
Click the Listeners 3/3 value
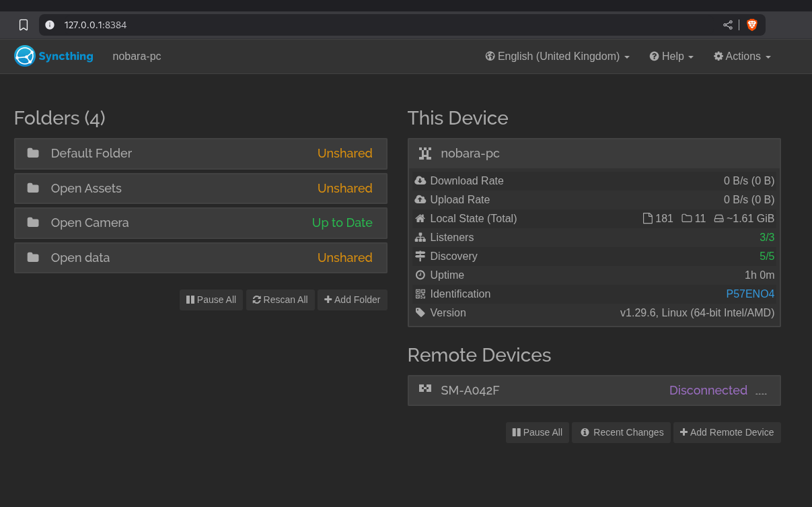click(767, 237)
